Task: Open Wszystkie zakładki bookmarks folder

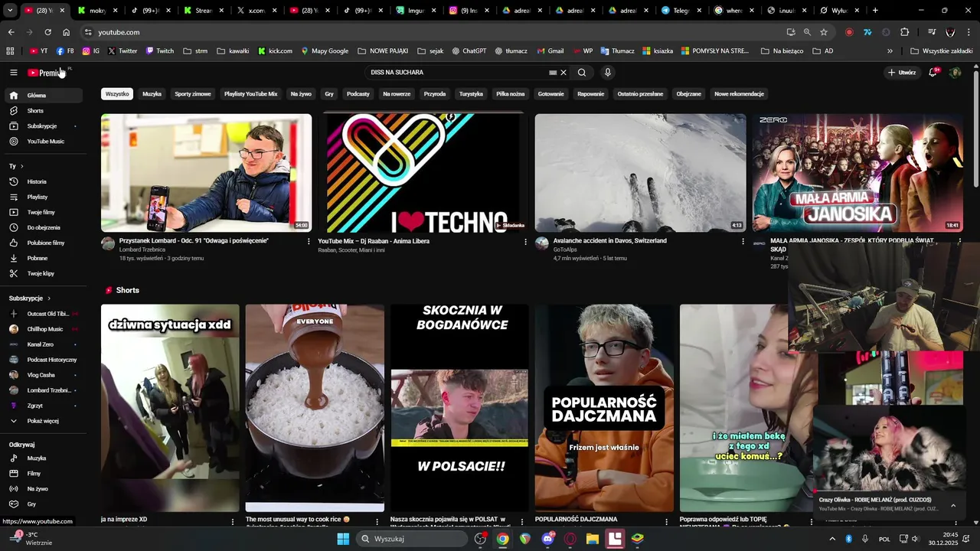Action: coord(942,51)
